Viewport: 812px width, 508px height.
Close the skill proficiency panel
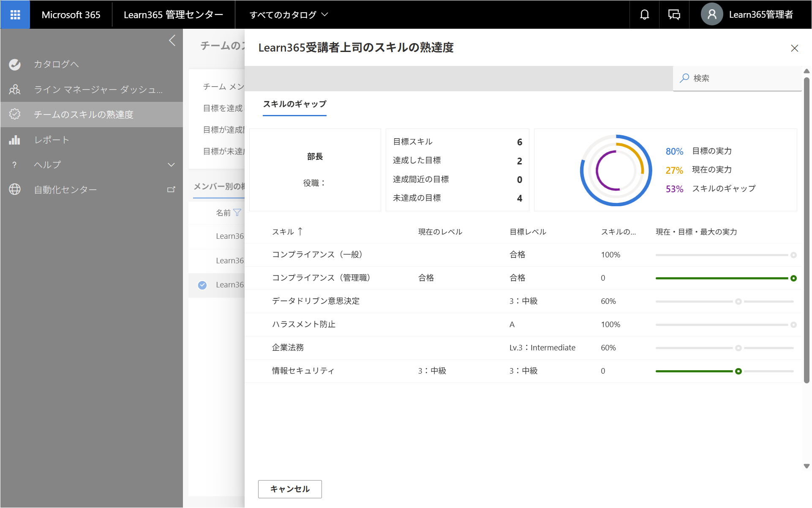(x=794, y=48)
